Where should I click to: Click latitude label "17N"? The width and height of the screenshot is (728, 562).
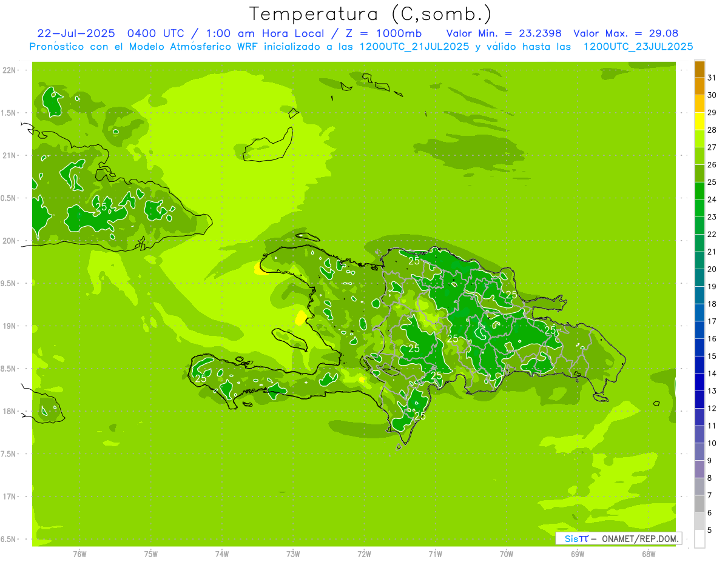click(10, 497)
